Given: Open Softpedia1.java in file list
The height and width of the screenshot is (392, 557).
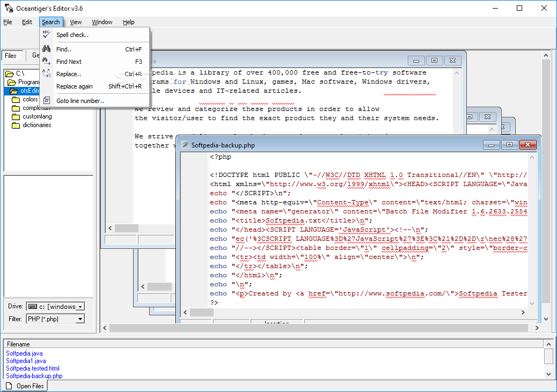Looking at the screenshot, I should [26, 361].
